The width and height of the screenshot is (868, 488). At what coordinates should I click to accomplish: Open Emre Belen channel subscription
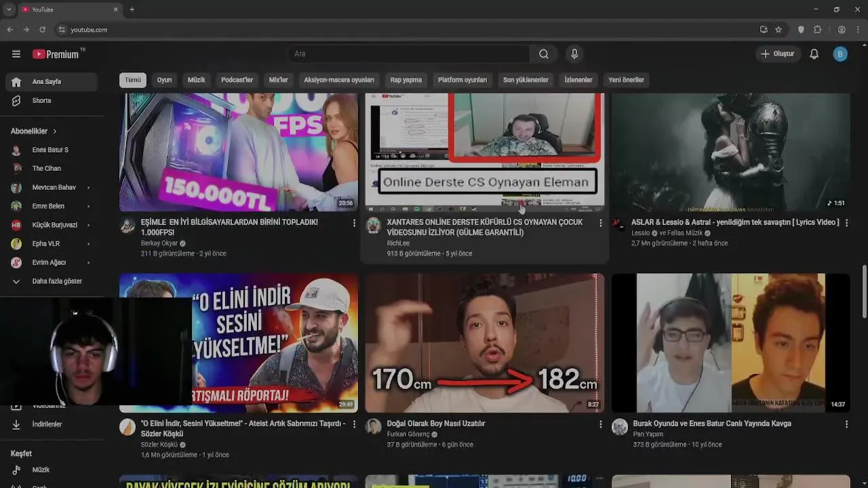coord(52,206)
